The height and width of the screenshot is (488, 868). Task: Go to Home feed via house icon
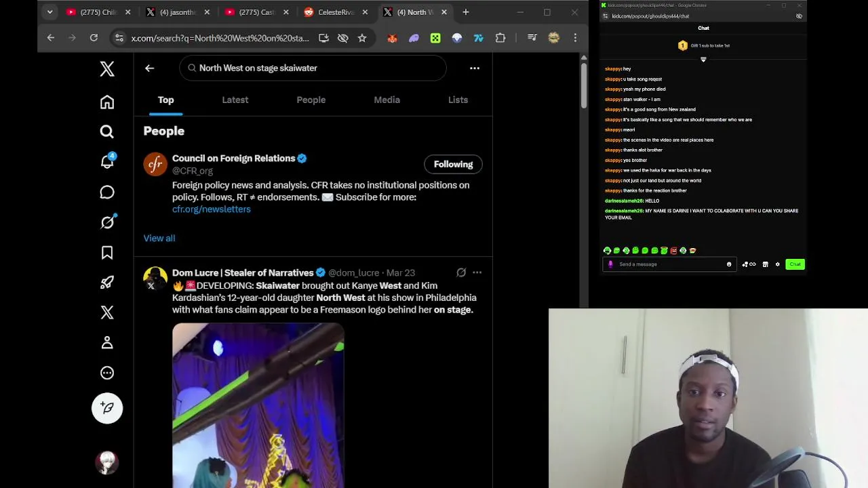pos(107,102)
